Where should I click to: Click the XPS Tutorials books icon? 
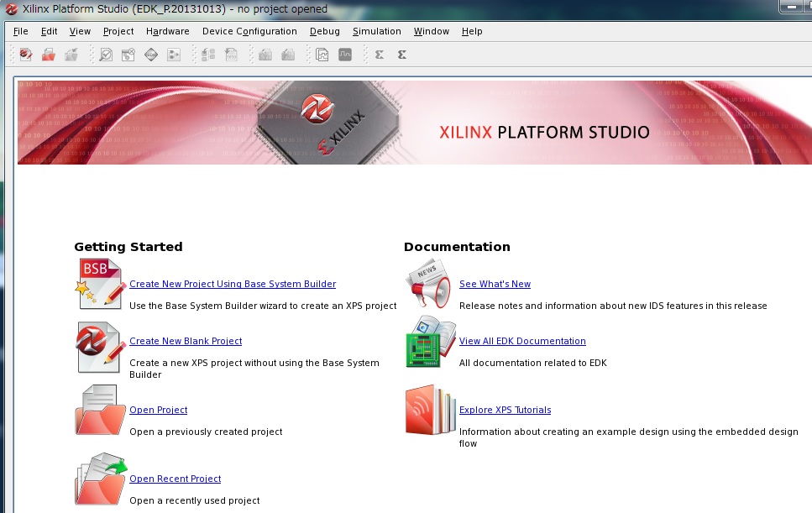point(431,410)
